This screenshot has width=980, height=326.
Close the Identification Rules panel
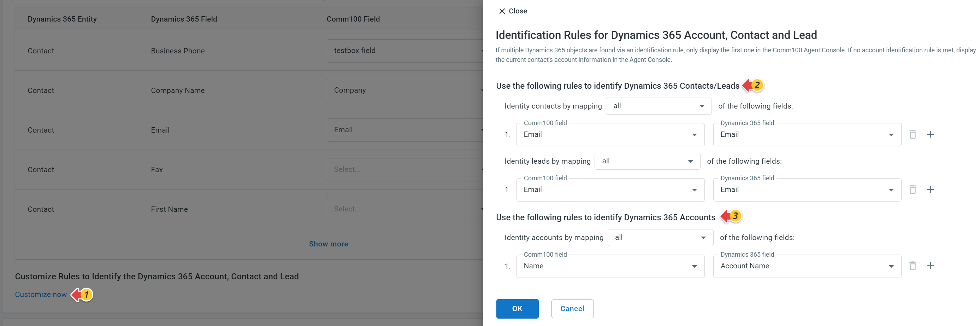(513, 11)
